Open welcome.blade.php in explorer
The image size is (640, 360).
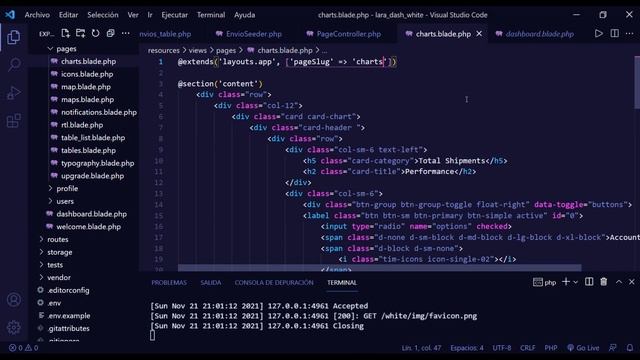pyautogui.click(x=89, y=227)
